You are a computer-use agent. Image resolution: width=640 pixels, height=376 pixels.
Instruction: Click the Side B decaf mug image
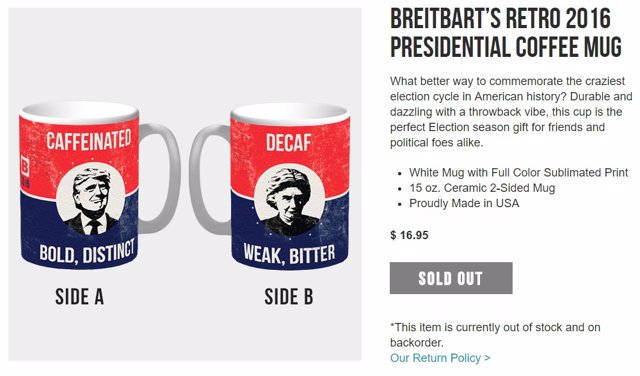(269, 187)
